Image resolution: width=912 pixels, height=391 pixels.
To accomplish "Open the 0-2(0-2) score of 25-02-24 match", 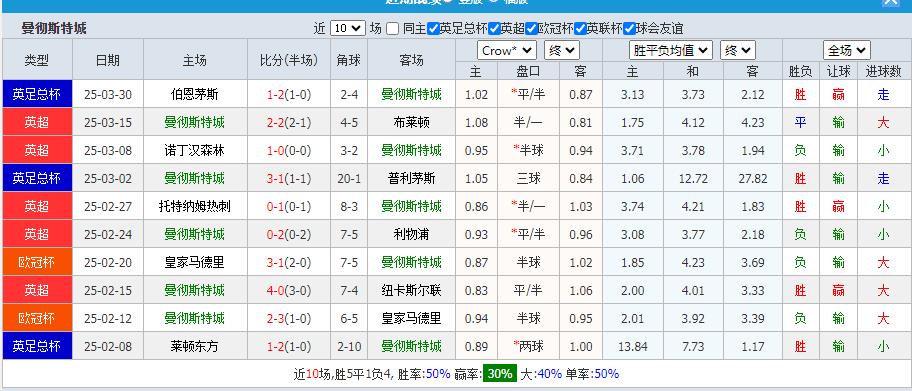I will 289,234.
